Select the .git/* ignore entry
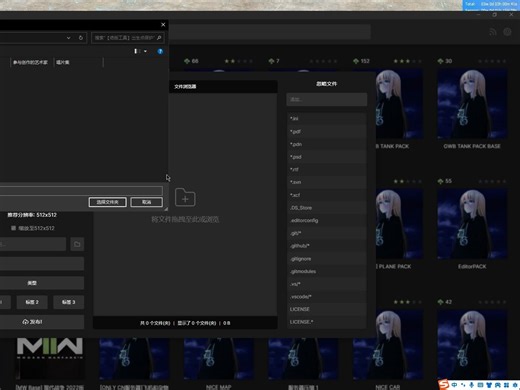Screen dimensions: 520x390 click(x=327, y=233)
